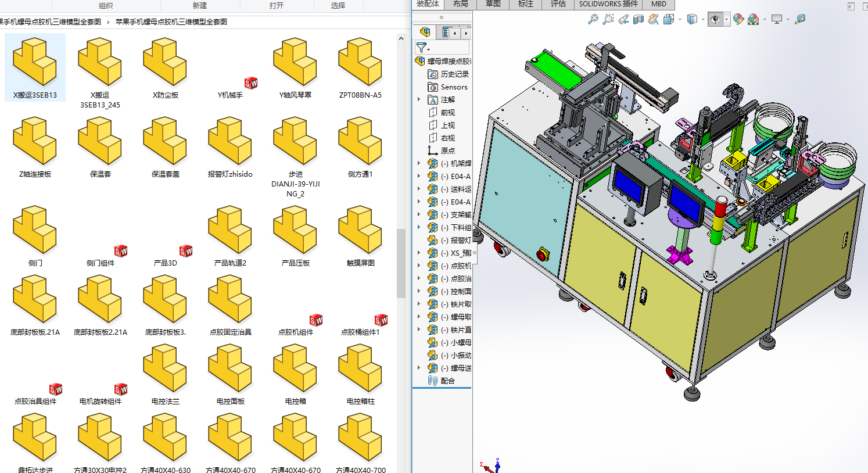Click the manager tabs right scroll arrow

465,34
